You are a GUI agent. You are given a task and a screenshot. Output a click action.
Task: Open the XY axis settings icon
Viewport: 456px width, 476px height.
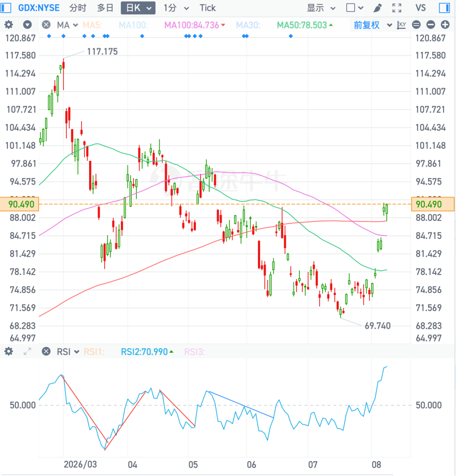pos(402,25)
